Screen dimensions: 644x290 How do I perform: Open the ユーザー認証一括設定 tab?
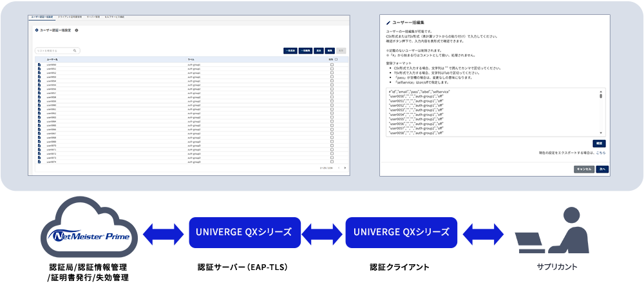tap(42, 17)
